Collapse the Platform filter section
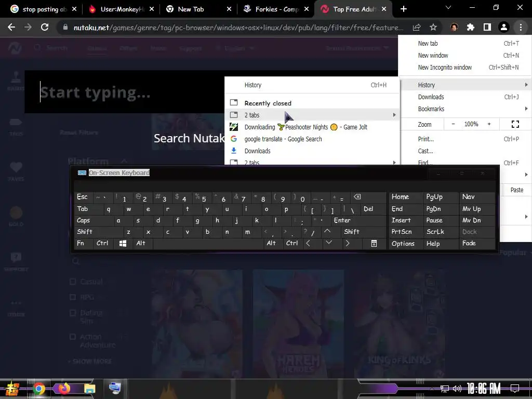This screenshot has height=399, width=532. click(x=124, y=161)
